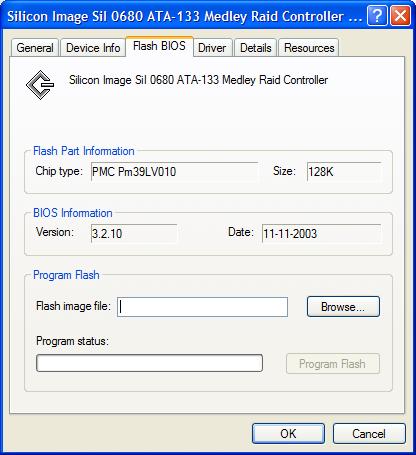Select the Flash BIOS tab

click(159, 46)
